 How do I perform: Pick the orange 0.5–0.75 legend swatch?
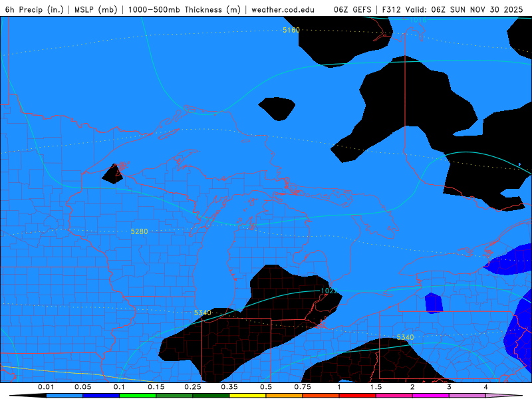coord(285,396)
